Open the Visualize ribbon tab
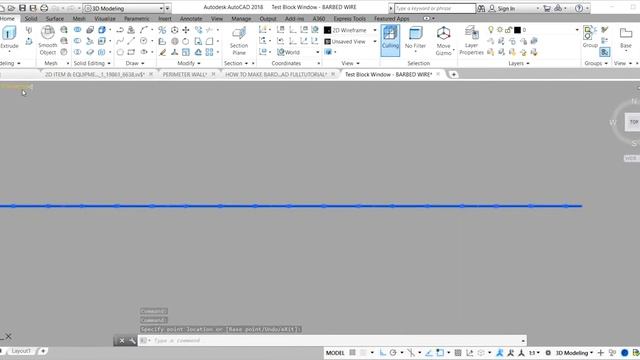640x360 pixels. (105, 19)
